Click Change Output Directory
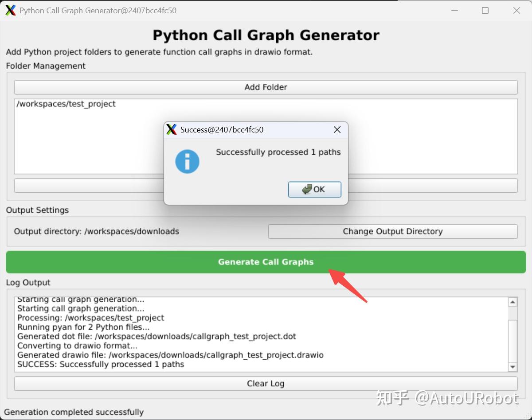532x420 pixels. [x=393, y=231]
